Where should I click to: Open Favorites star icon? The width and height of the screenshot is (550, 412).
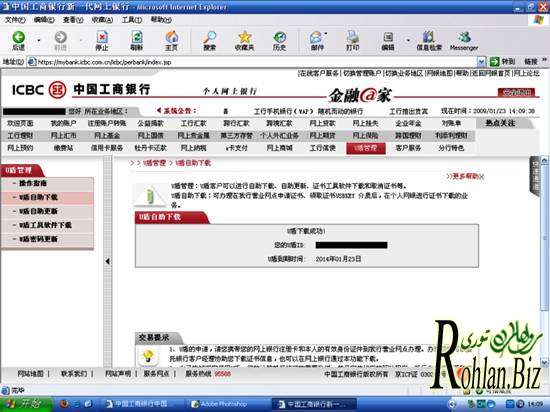pyautogui.click(x=244, y=37)
